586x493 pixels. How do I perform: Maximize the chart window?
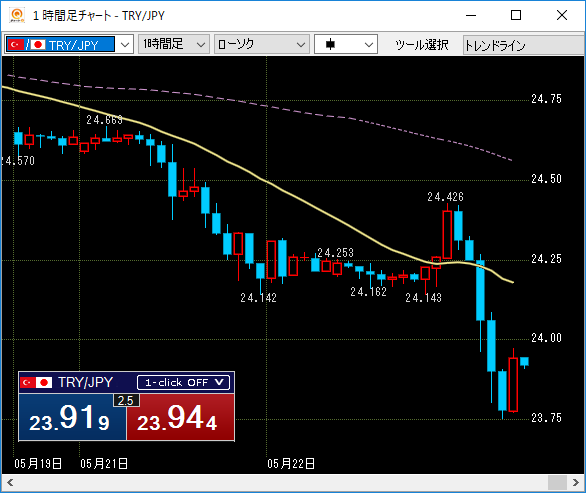pos(516,15)
